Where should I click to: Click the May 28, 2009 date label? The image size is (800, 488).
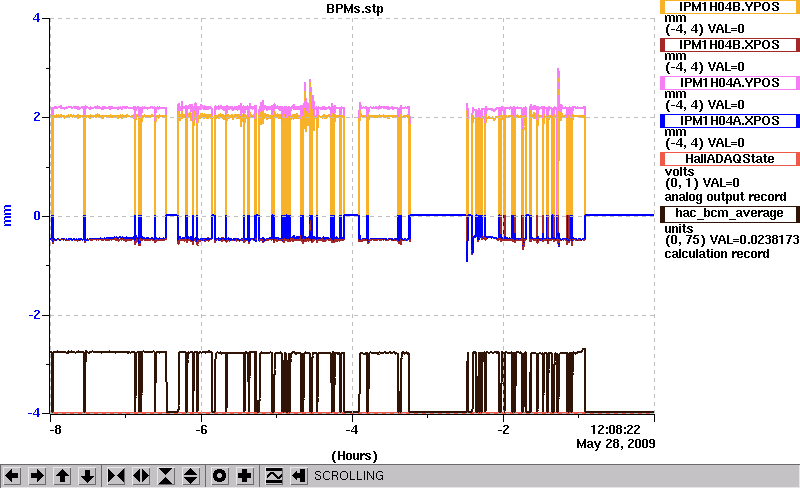(616, 444)
